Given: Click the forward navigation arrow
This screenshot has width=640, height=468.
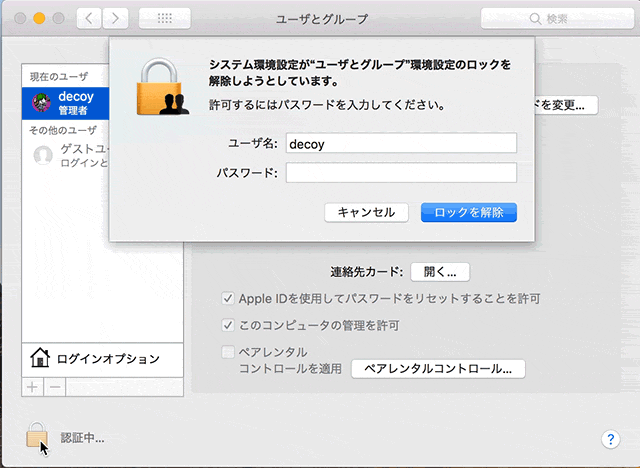Looking at the screenshot, I should (115, 18).
